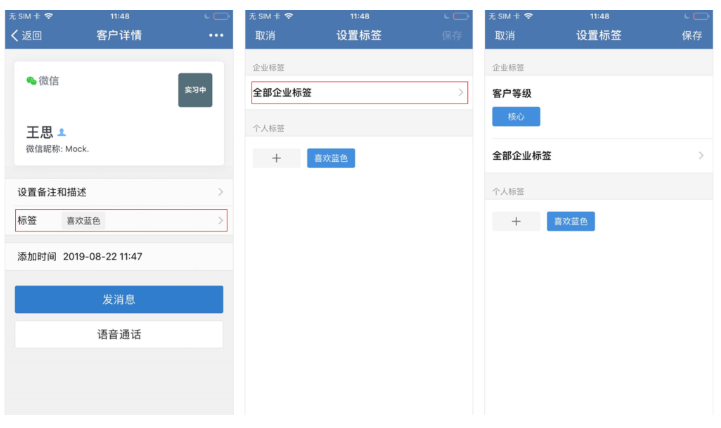721x428 pixels.
Task: Expand the 设置备注和描述 row chevron
Action: pyautogui.click(x=220, y=191)
